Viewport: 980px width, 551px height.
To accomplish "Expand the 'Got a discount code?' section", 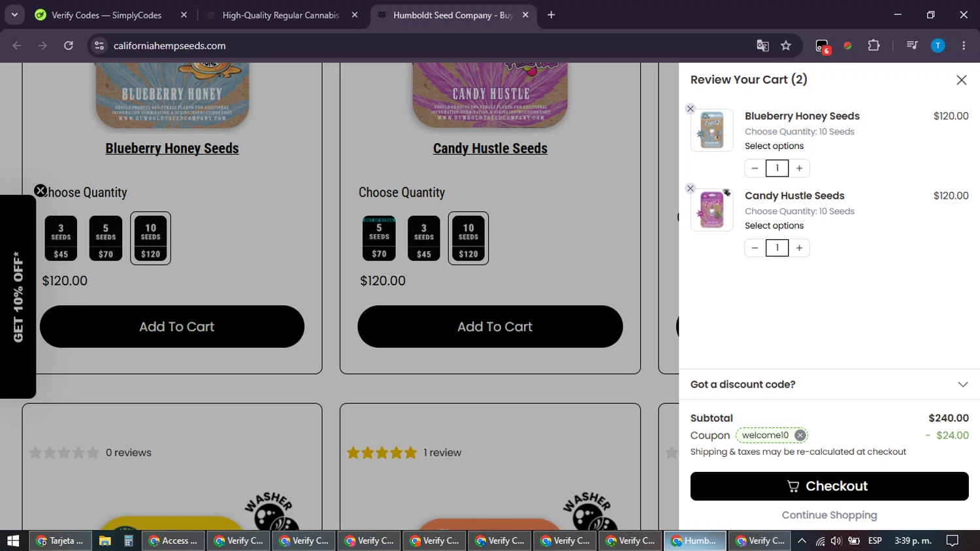I will click(829, 384).
